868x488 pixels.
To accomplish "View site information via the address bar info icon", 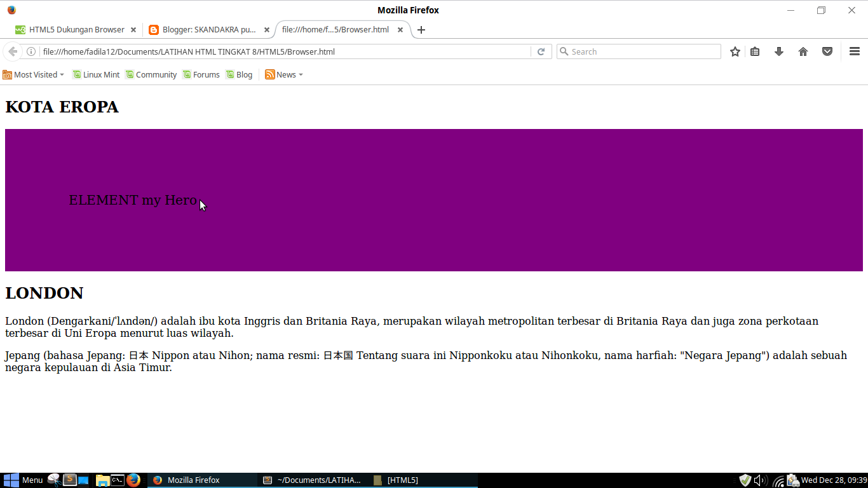I will (31, 51).
